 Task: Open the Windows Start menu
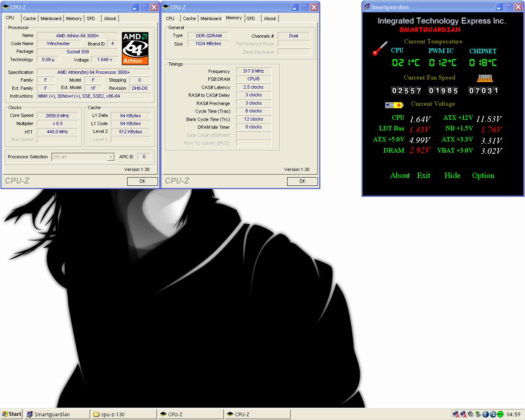click(x=11, y=414)
